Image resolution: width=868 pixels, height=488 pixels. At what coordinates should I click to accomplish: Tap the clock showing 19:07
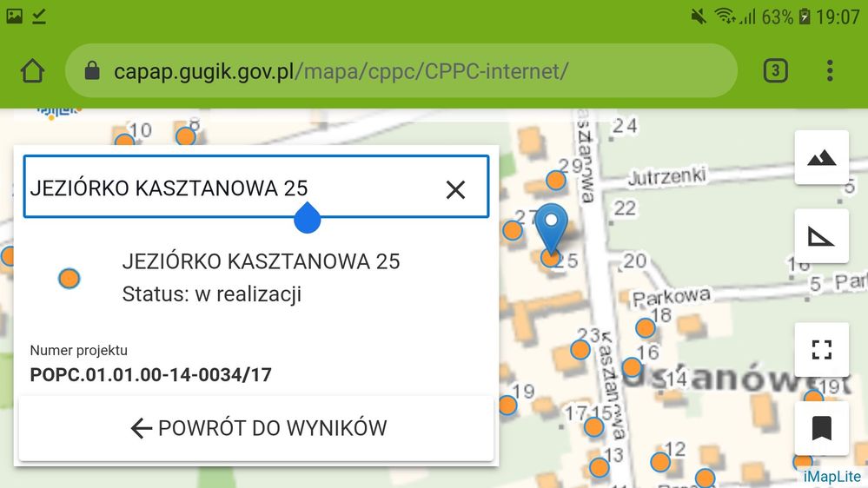click(838, 17)
